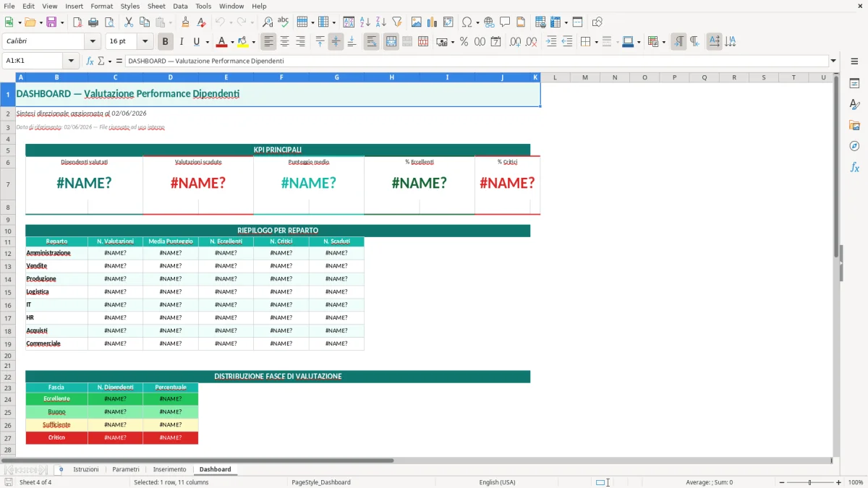
Task: Click the Save document icon
Action: tap(51, 22)
